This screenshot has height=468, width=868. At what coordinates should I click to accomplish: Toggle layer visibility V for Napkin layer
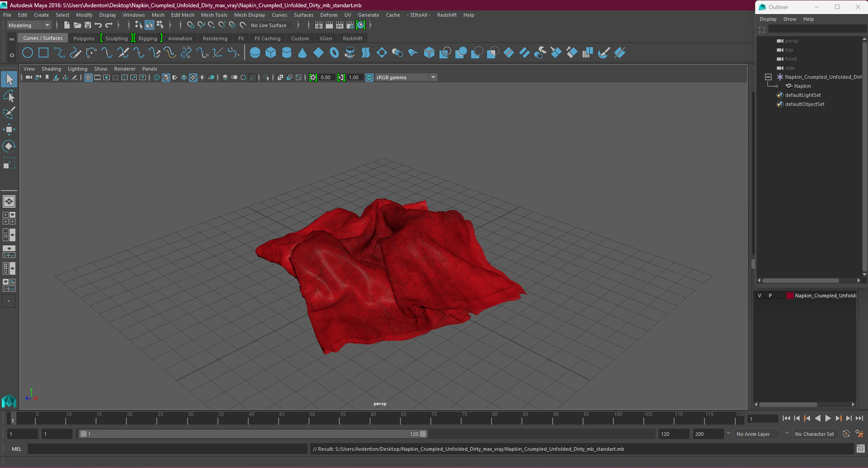click(x=760, y=296)
